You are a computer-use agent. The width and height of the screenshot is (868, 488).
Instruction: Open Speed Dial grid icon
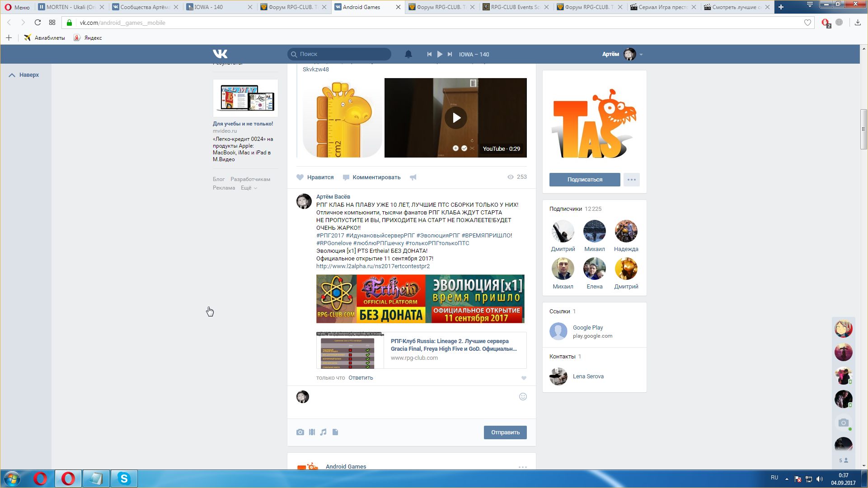coord(52,23)
